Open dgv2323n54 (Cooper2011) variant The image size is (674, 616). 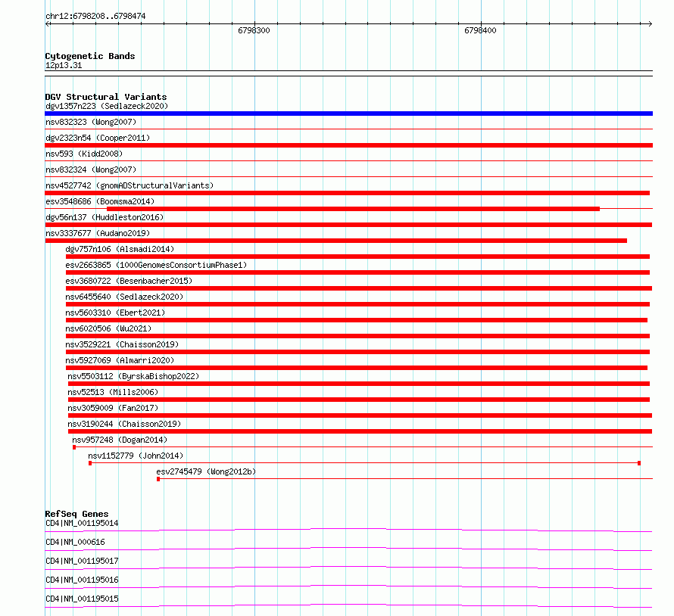coord(98,138)
